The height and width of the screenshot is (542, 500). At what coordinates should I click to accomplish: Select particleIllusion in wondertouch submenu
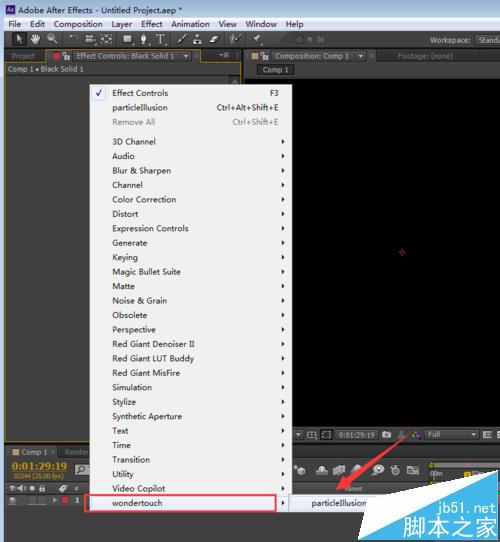(339, 503)
